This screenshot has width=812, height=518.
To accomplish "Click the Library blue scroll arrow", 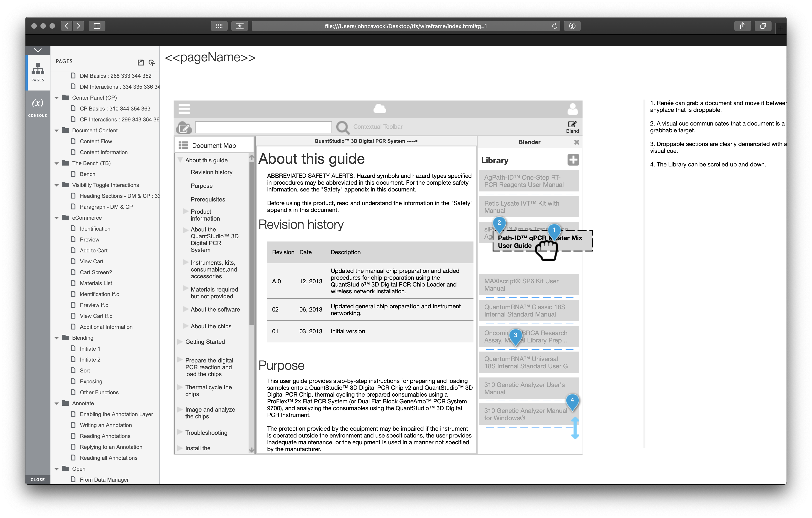I will (575, 428).
